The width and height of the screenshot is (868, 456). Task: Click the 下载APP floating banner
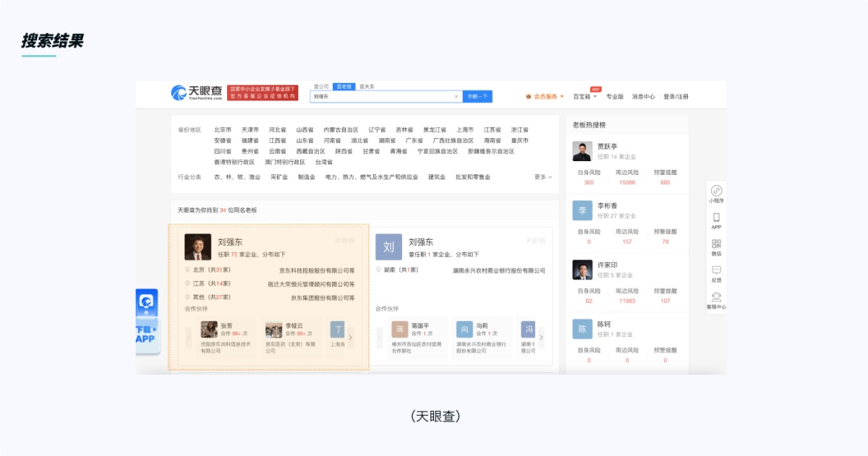tap(147, 321)
